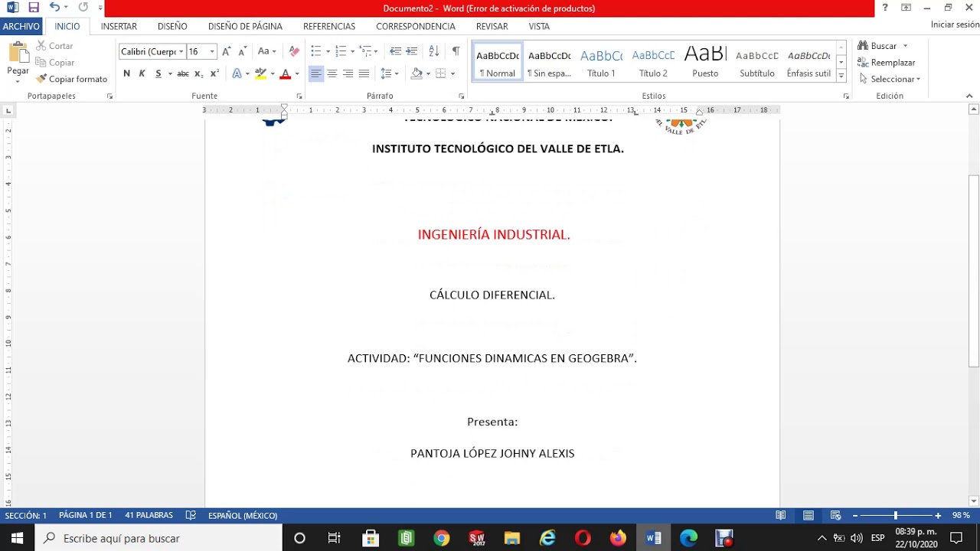The width and height of the screenshot is (980, 551).
Task: Apply yellow text highlight color
Action: click(261, 73)
